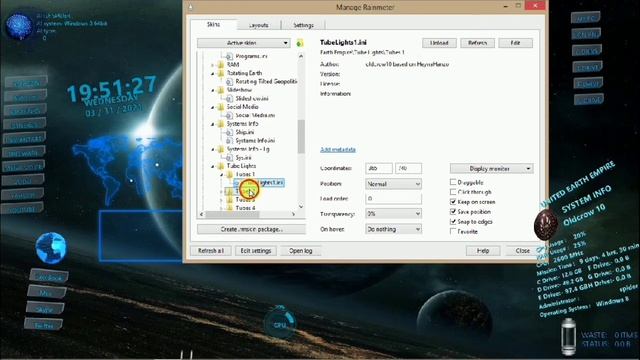Collapse the Tube Lights folder arrow

(213, 166)
